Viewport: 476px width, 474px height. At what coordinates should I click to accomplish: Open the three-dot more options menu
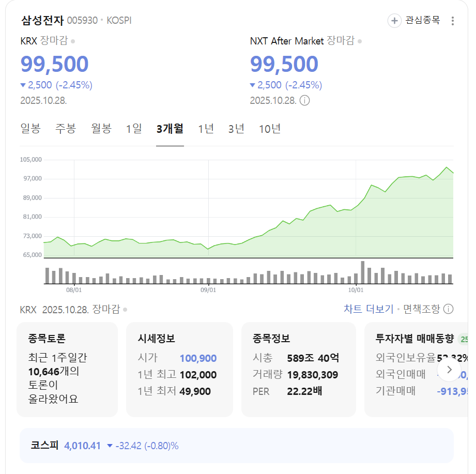click(x=453, y=21)
